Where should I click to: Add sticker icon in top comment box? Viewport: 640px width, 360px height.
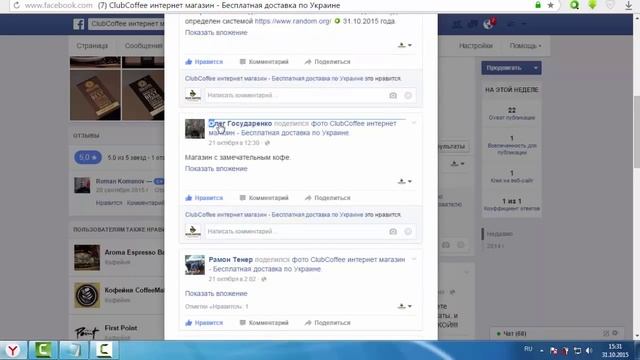point(408,96)
